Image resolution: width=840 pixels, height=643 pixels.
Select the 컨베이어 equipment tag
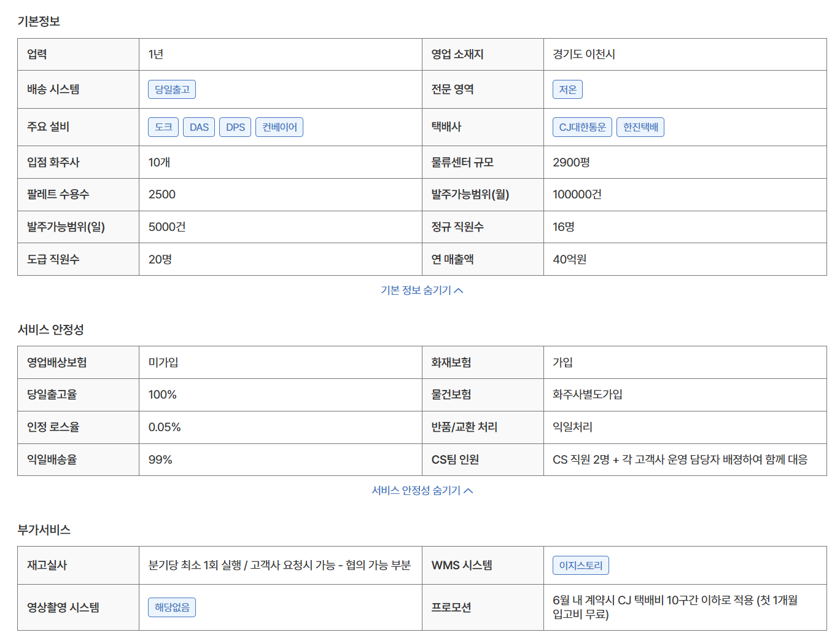[x=279, y=127]
